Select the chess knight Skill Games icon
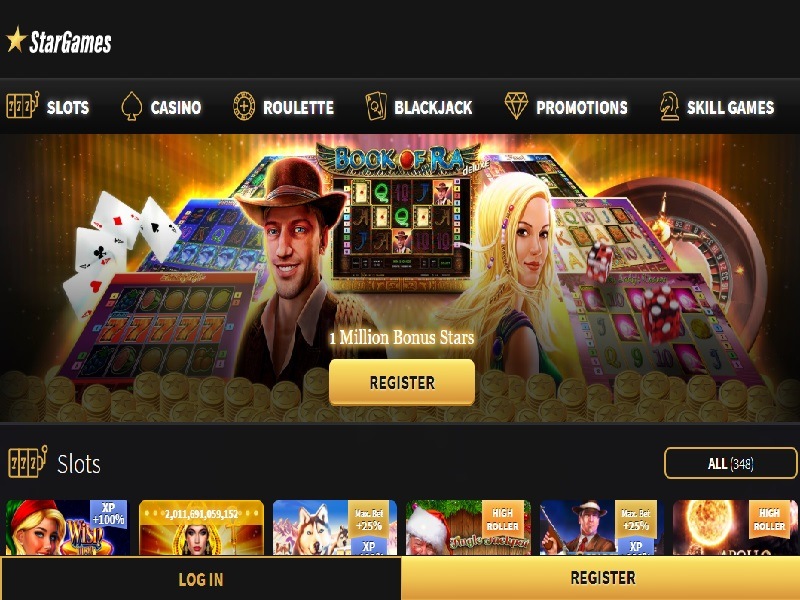The image size is (800, 600). pyautogui.click(x=669, y=106)
